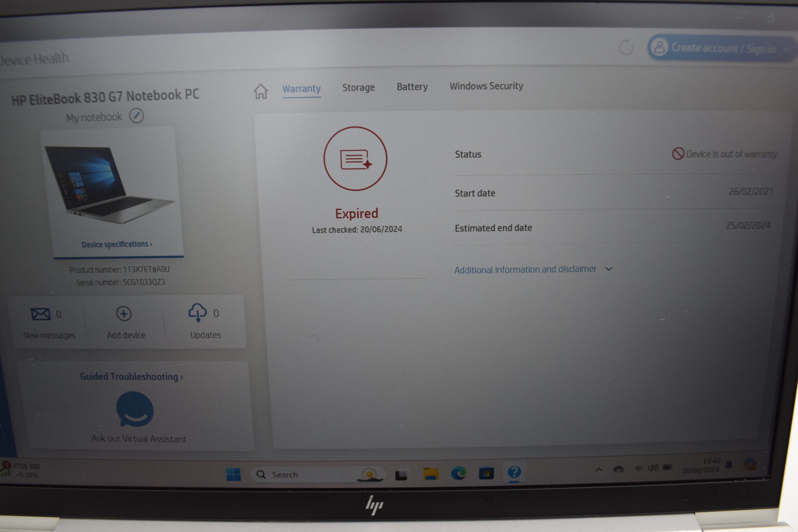
Task: Select the Last checked: 20/06/2024 text
Action: point(357,230)
